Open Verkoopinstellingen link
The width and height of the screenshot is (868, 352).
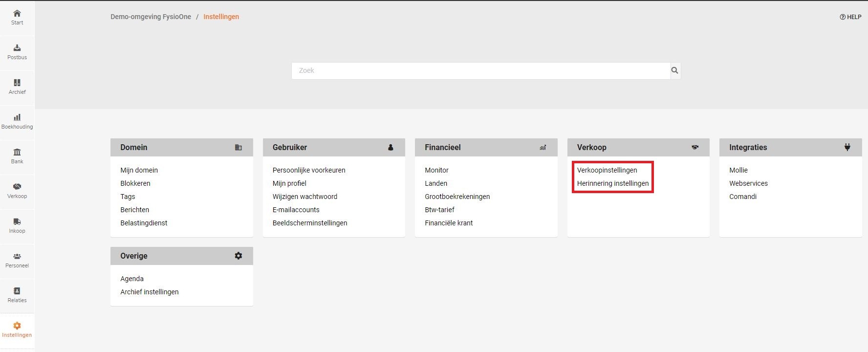click(x=607, y=170)
